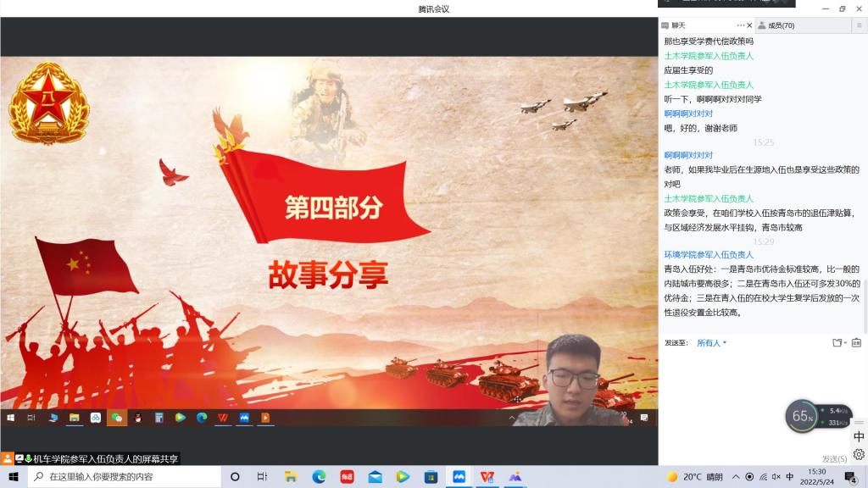Screen dimensions: 868x488
Task: Expand the chat options via the ··· menu
Action: (x=740, y=25)
